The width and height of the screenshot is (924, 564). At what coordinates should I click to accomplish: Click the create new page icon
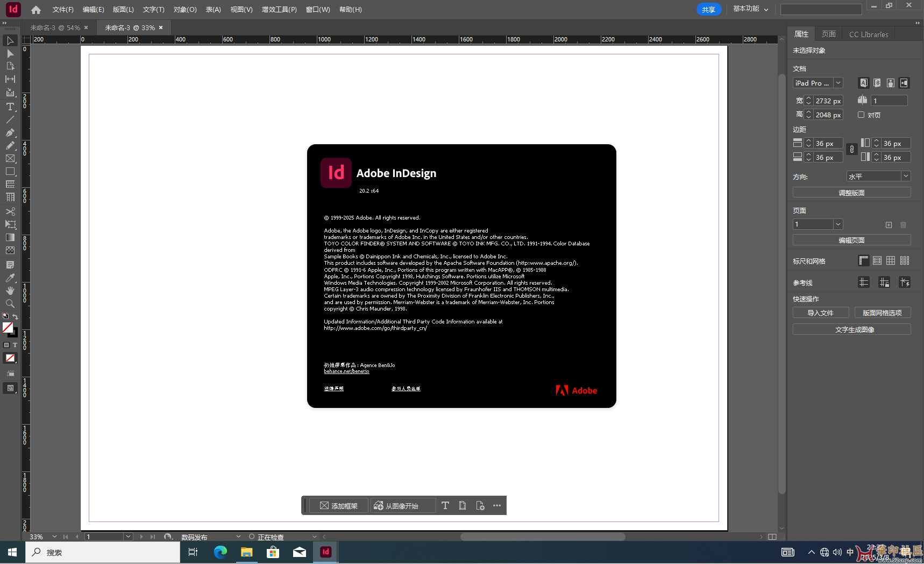coord(889,225)
